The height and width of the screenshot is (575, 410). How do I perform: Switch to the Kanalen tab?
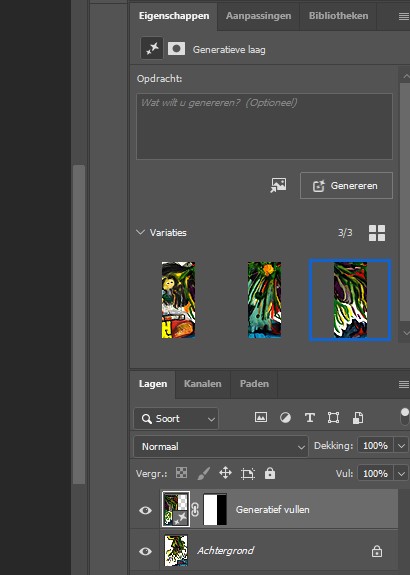(x=202, y=384)
